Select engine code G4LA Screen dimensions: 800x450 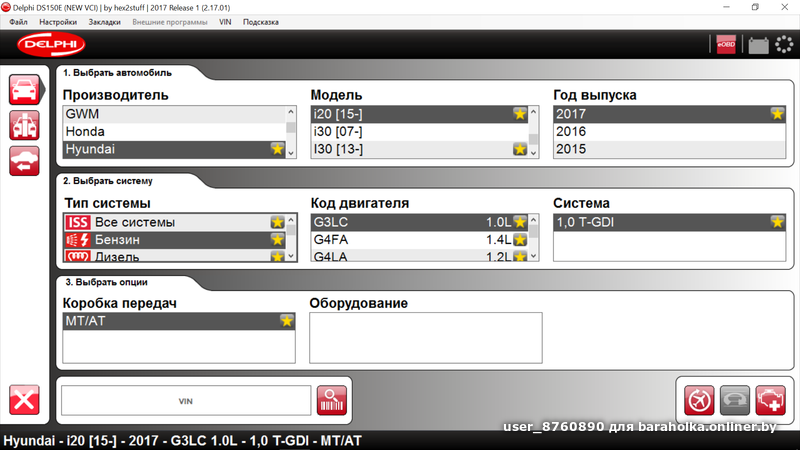point(419,255)
